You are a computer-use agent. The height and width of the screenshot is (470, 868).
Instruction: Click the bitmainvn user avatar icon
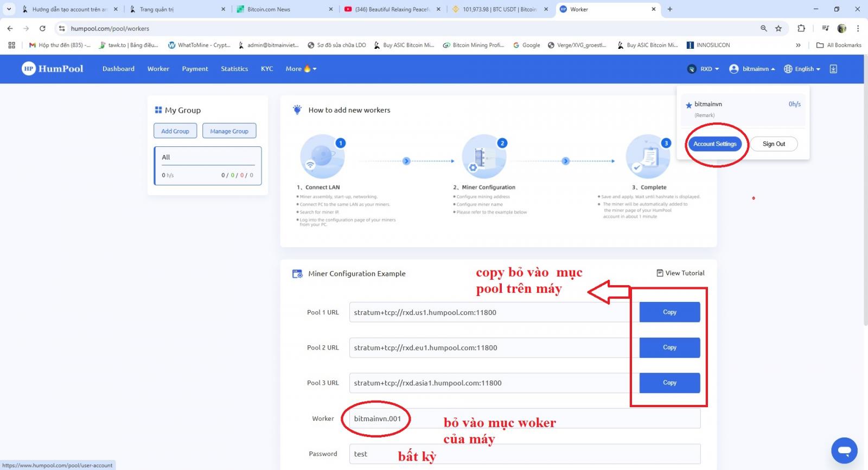[734, 69]
